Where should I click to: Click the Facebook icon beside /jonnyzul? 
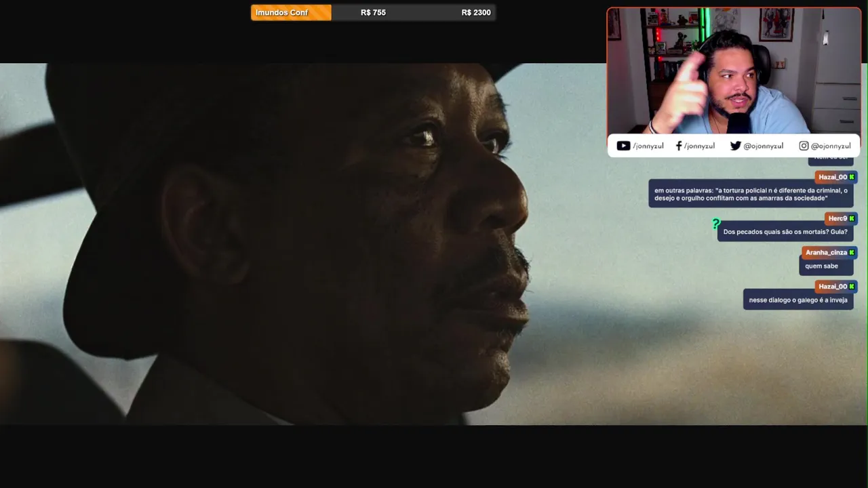tap(679, 146)
